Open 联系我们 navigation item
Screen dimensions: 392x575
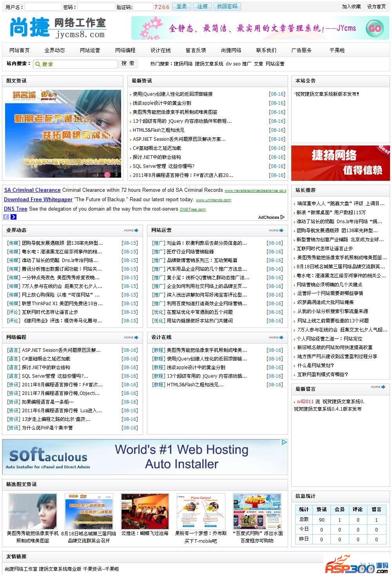tap(266, 50)
